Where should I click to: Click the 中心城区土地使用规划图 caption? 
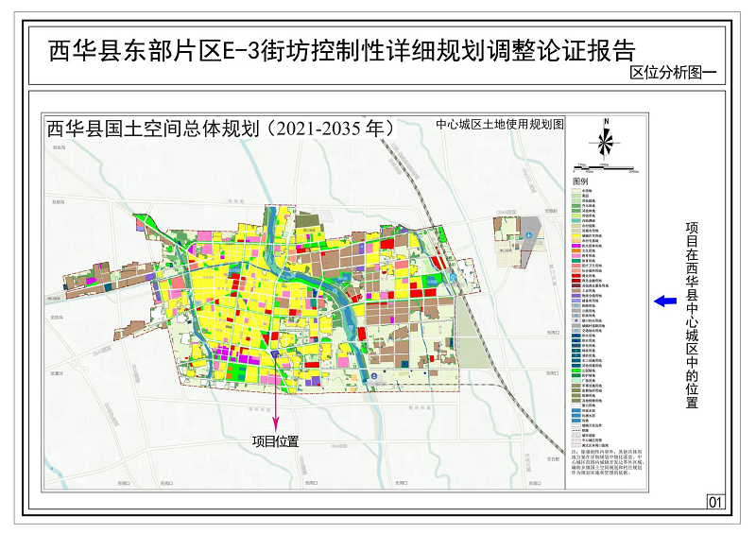click(499, 124)
